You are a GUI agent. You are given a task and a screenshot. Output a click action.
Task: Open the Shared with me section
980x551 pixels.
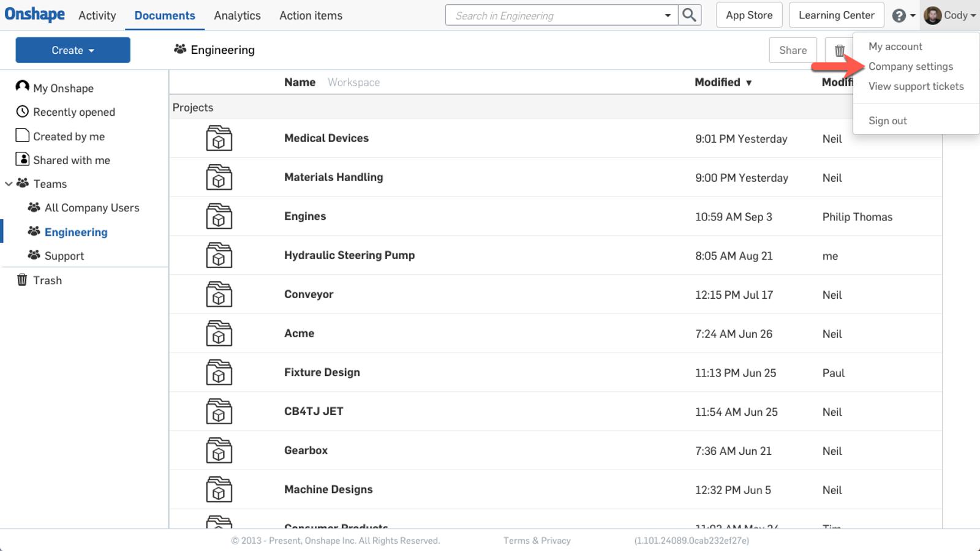pyautogui.click(x=72, y=160)
